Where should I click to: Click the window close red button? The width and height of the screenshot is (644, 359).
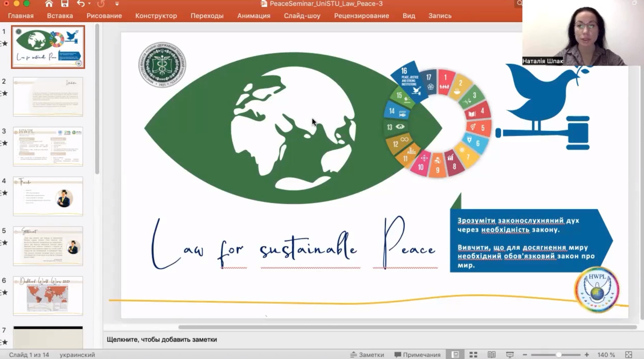coord(6,3)
